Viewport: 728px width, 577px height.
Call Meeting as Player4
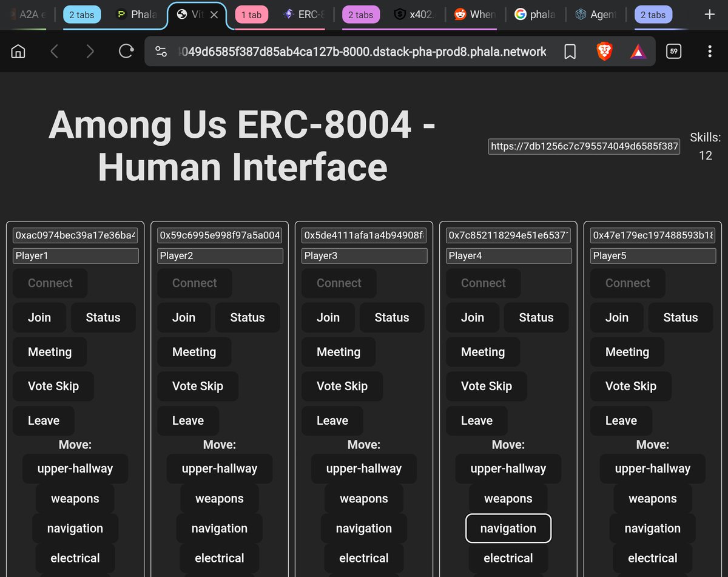(483, 352)
